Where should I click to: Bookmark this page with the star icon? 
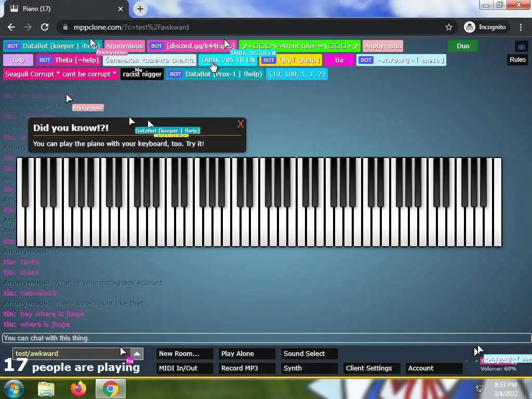pos(448,27)
